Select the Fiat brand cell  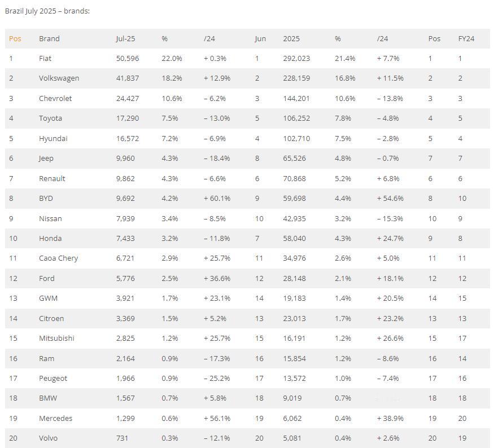(45, 58)
